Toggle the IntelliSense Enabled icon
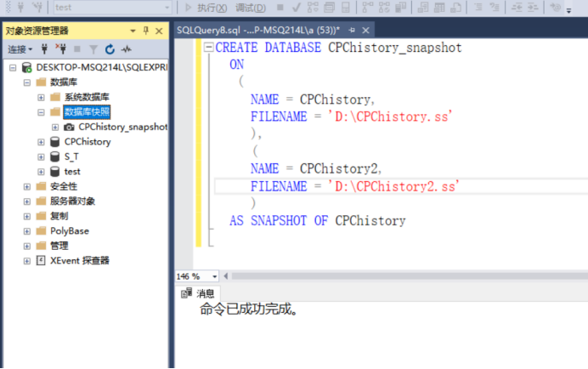 coord(345,7)
